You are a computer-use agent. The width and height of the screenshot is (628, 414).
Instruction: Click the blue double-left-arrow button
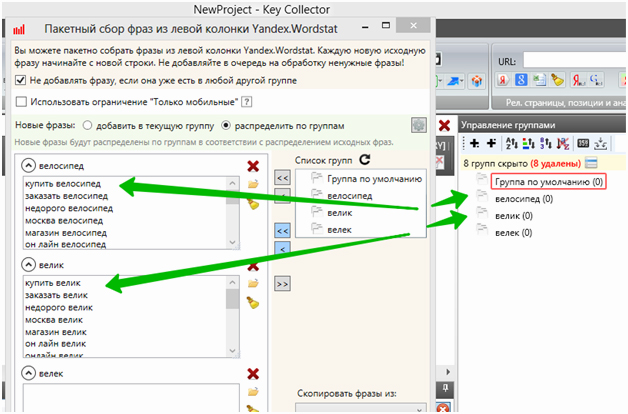(x=282, y=231)
